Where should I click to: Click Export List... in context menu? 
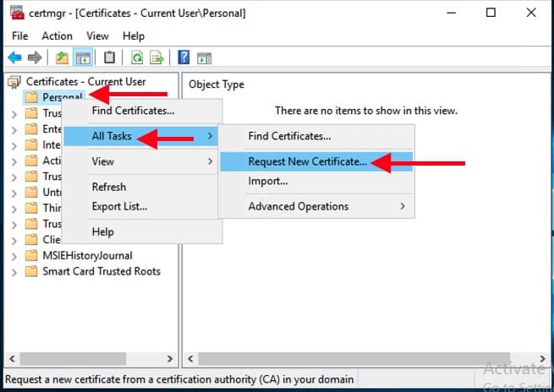pyautogui.click(x=119, y=206)
